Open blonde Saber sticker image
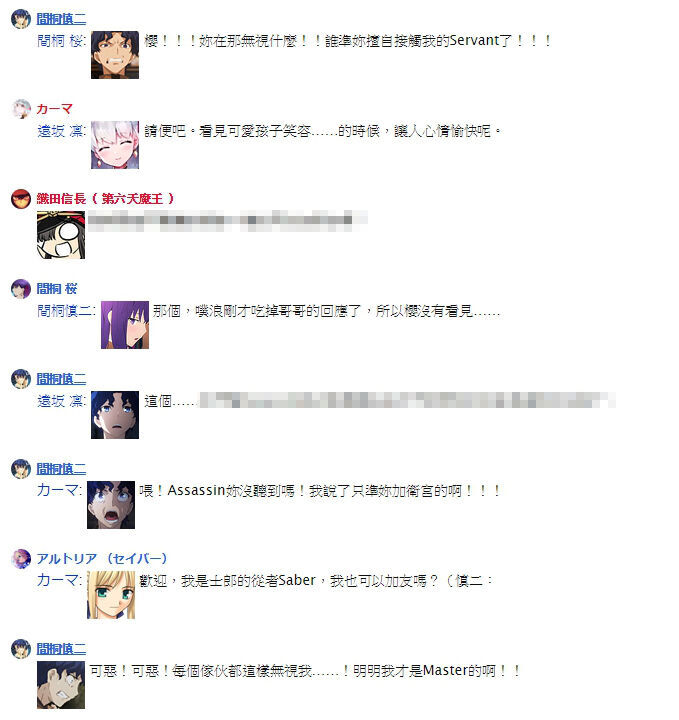Viewport: 679px width, 720px height. click(x=111, y=595)
